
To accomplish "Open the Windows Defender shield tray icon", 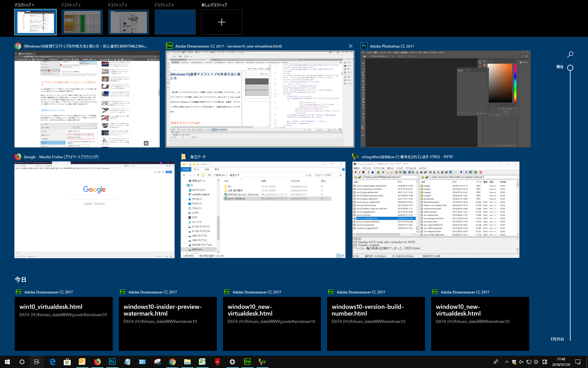I will (514, 362).
